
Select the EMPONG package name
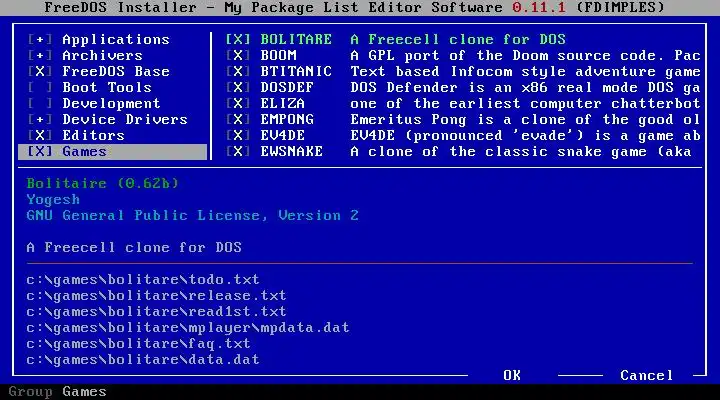[287, 119]
